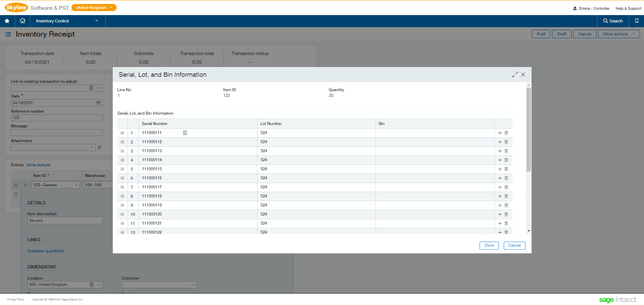
Task: Click the Home icon in navigation bar
Action: coord(22,21)
